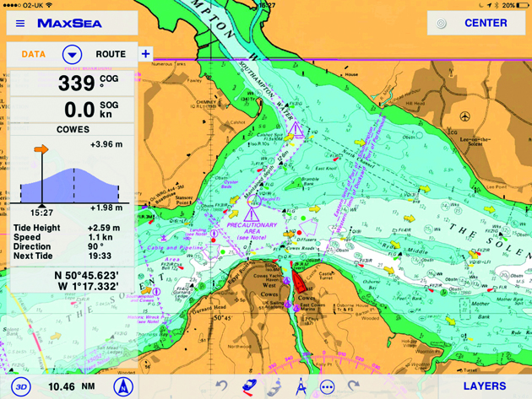Tap warning triangle above PRECAUTIONARY AREA label
The image size is (532, 399).
coord(252,215)
